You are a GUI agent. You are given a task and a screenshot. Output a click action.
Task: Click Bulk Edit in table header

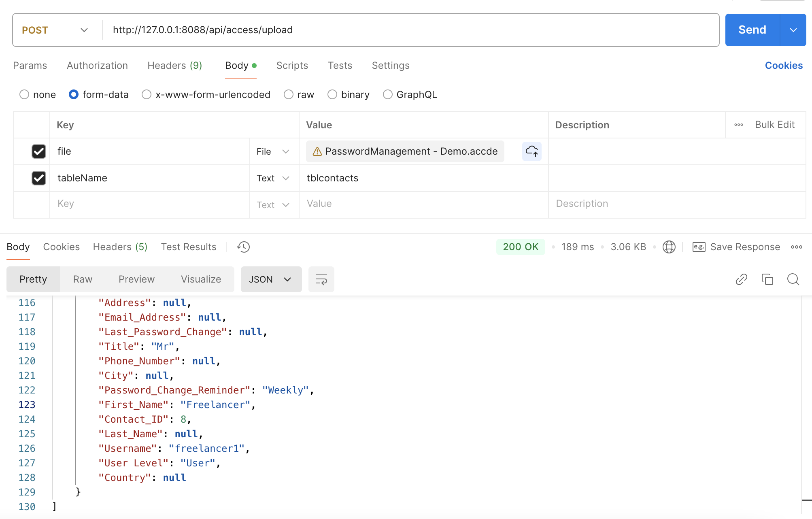point(774,125)
